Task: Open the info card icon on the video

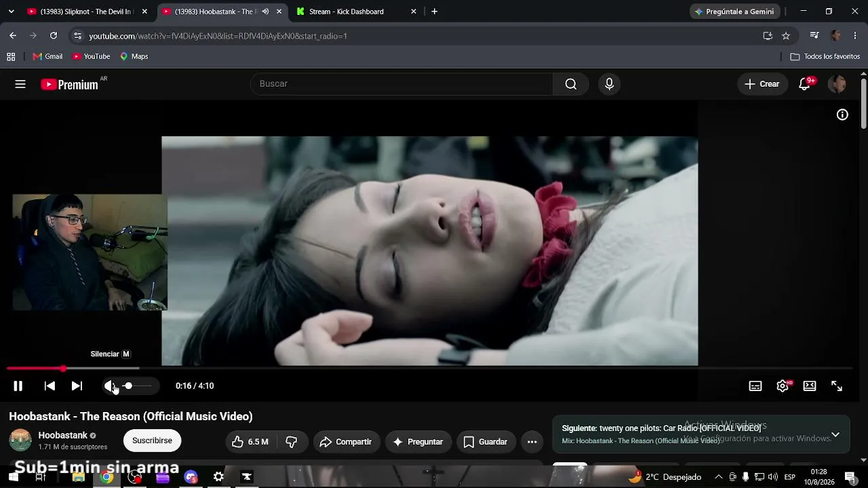Action: pyautogui.click(x=842, y=115)
